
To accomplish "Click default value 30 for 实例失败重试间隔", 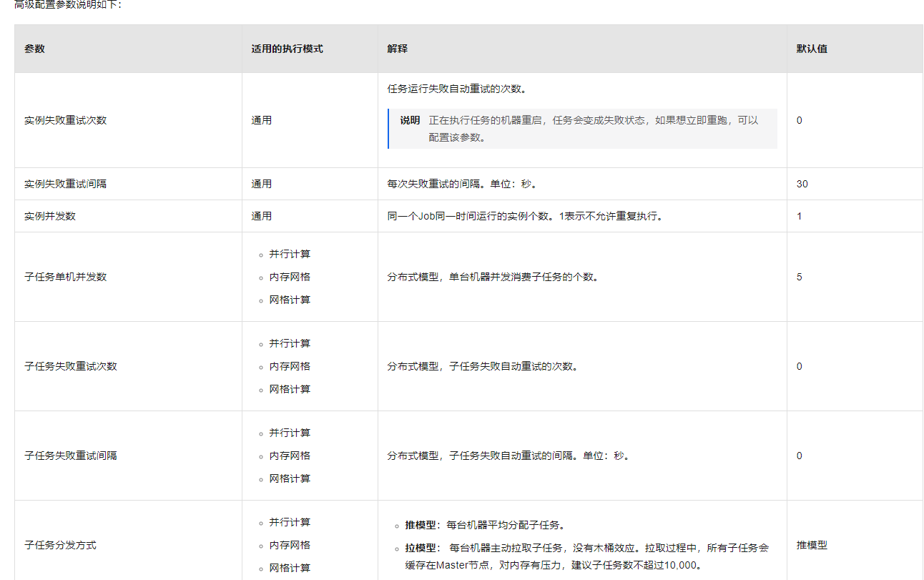I will coord(802,184).
